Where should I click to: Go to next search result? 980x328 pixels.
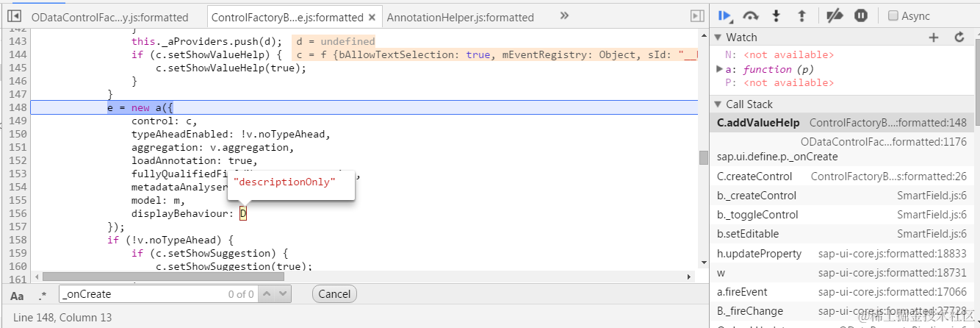pyautogui.click(x=284, y=294)
